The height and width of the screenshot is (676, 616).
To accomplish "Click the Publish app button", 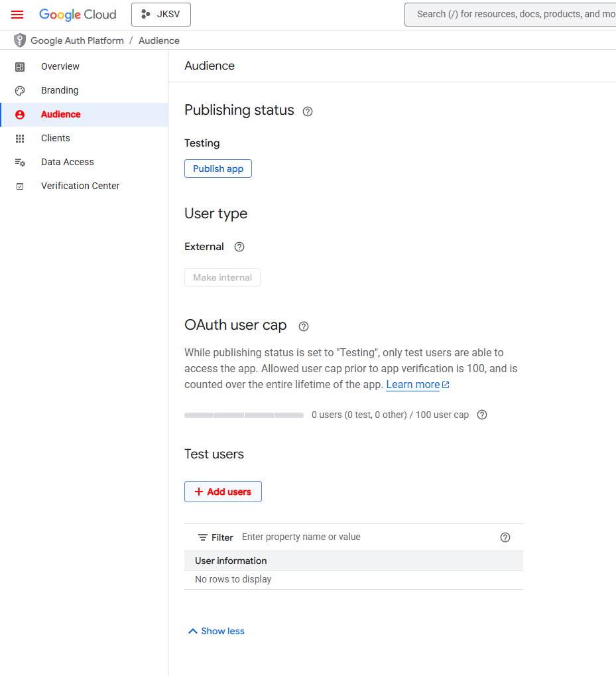I will pos(218,169).
